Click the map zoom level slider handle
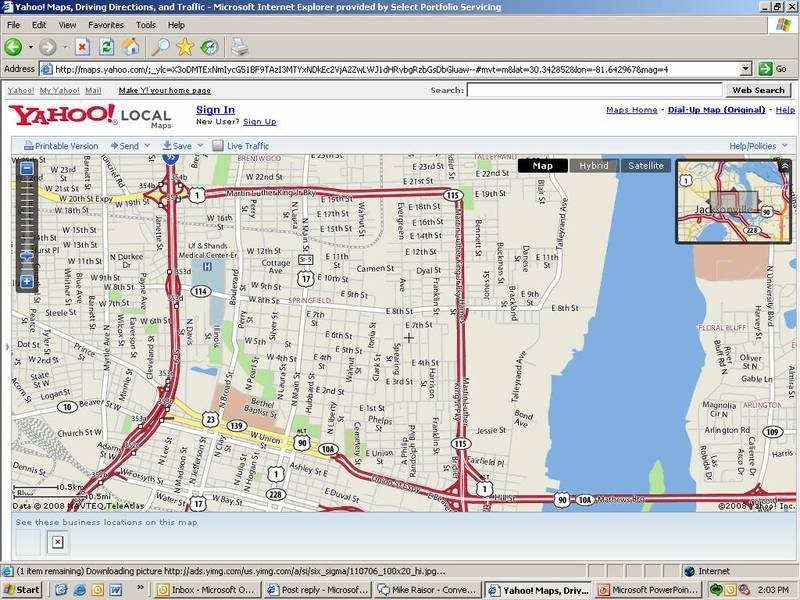800x600 pixels. 27,256
